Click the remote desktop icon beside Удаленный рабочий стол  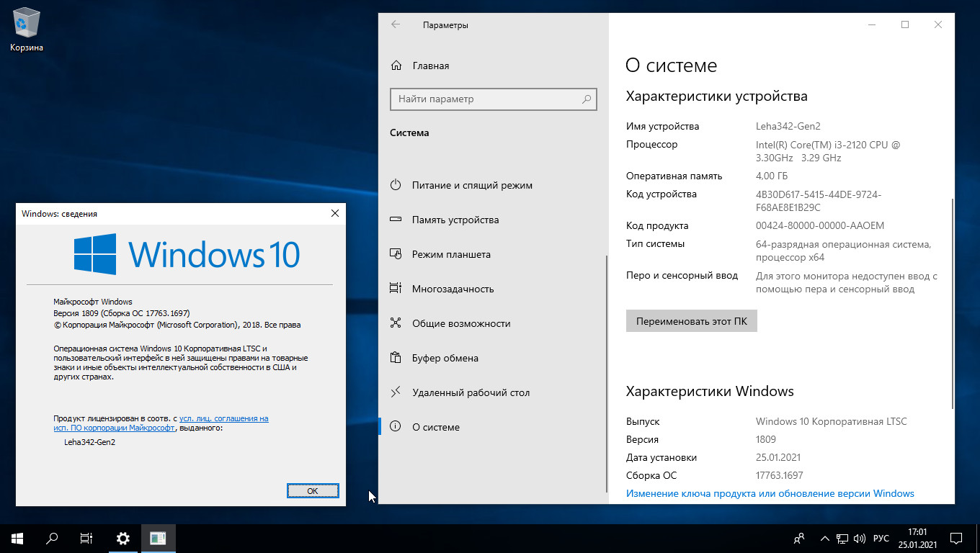(396, 392)
